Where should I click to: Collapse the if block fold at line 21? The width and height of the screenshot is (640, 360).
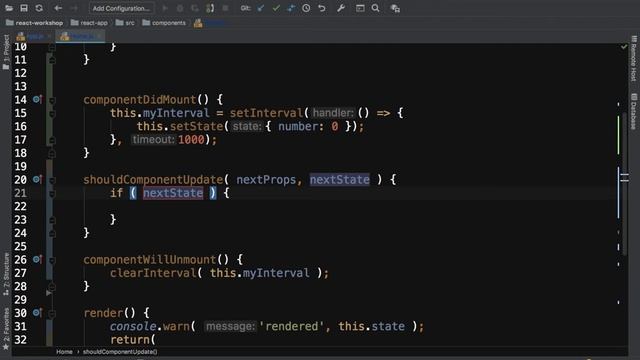tap(52, 193)
